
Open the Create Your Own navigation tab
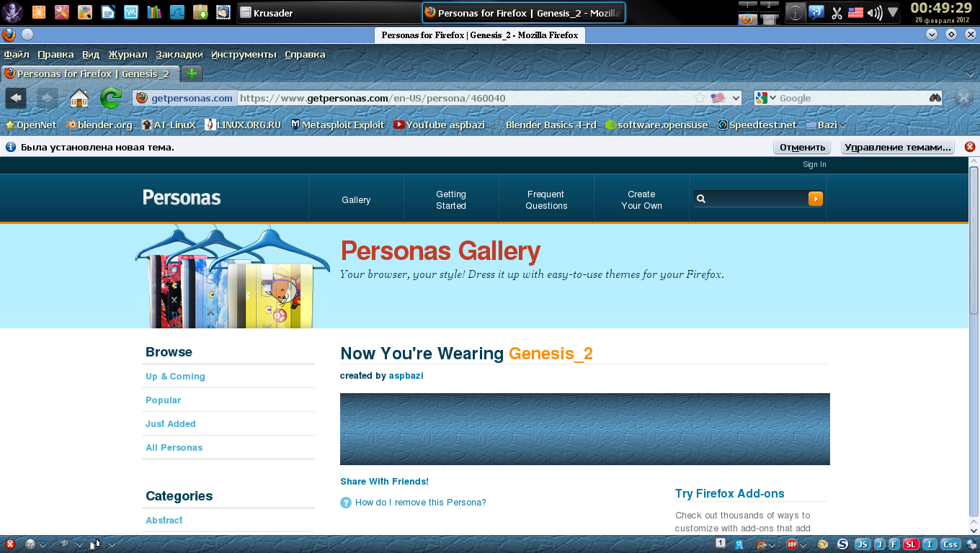pyautogui.click(x=641, y=199)
